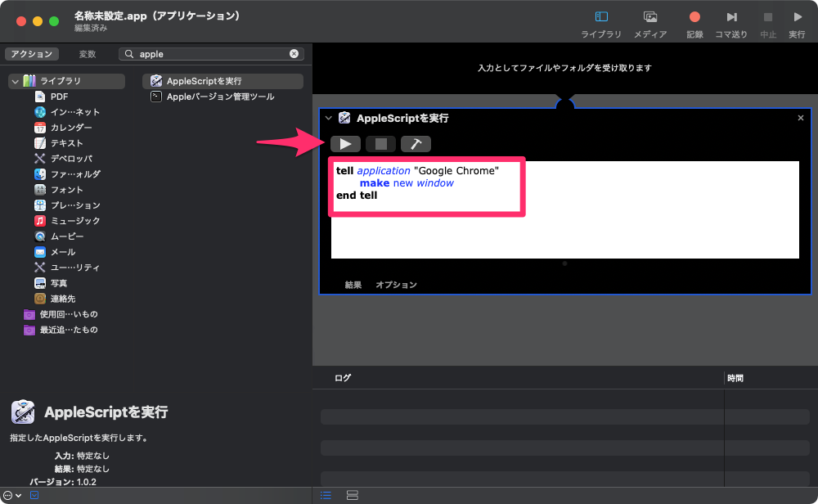Open the オプション tab of the action
The width and height of the screenshot is (818, 504).
point(397,285)
